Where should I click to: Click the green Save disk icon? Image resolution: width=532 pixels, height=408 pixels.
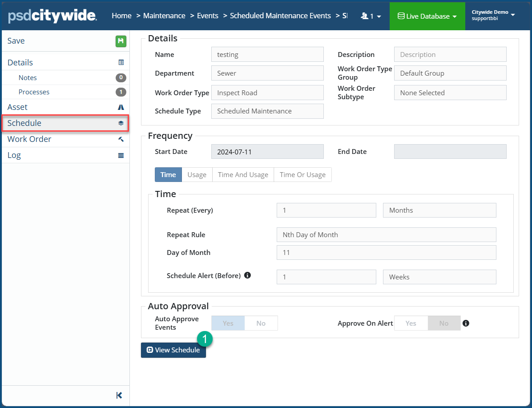point(121,41)
